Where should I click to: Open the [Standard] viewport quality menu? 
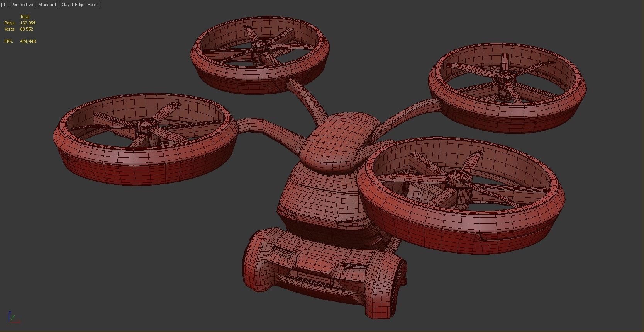coord(47,5)
